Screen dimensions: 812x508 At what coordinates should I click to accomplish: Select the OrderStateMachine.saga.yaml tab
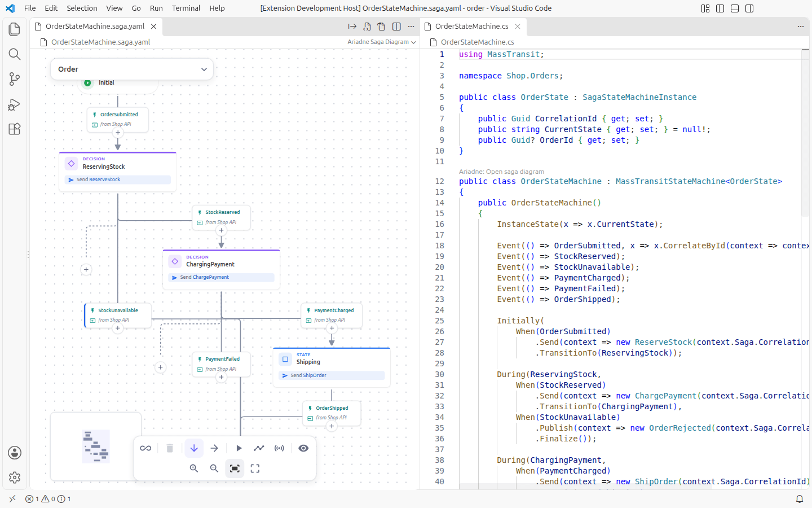(95, 27)
